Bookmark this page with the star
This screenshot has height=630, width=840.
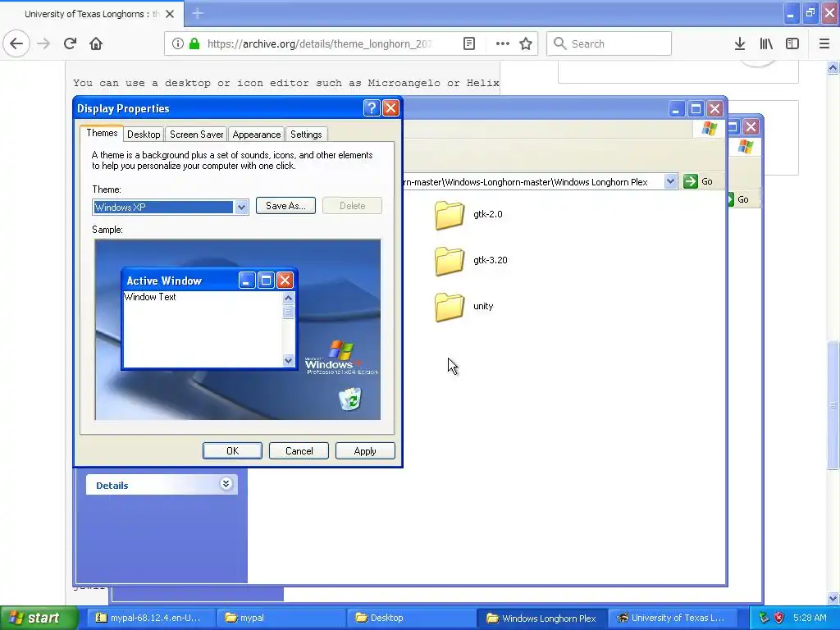point(526,44)
